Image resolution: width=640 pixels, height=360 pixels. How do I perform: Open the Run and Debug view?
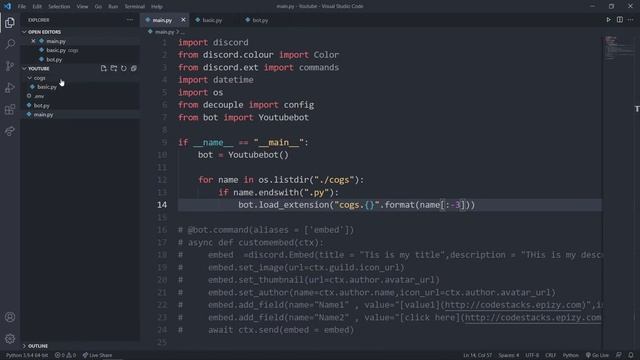coord(10,87)
